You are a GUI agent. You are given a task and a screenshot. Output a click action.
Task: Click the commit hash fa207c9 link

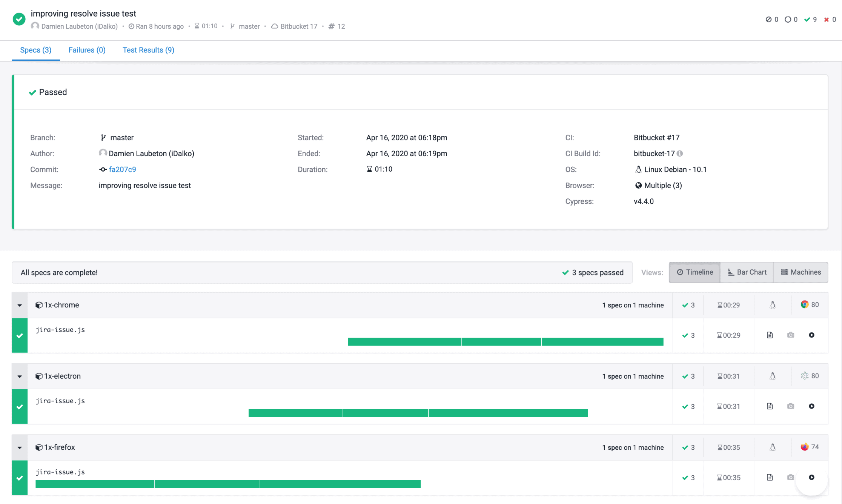pyautogui.click(x=122, y=169)
